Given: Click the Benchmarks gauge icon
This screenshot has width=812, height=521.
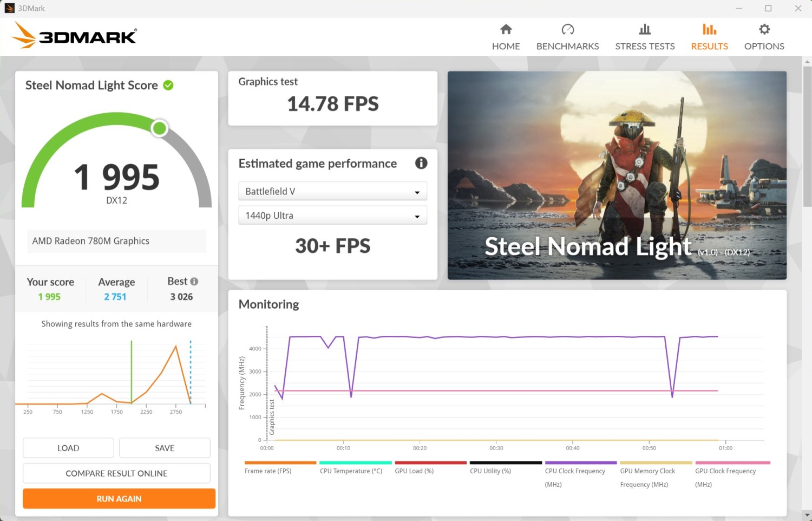Looking at the screenshot, I should point(567,29).
